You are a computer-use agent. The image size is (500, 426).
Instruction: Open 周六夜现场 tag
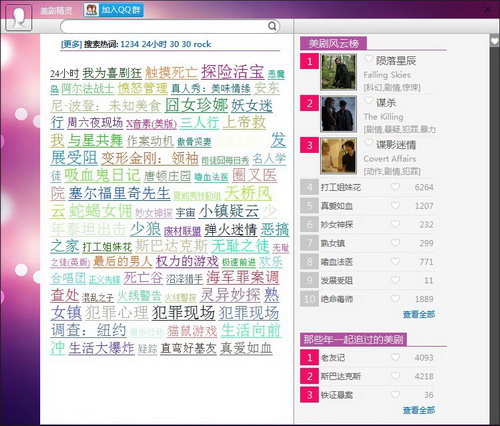95,122
